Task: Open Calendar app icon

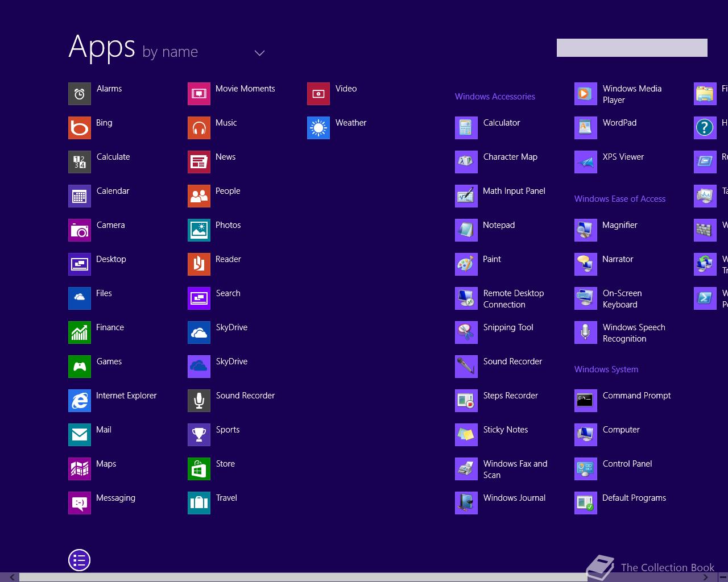Action: [x=80, y=196]
